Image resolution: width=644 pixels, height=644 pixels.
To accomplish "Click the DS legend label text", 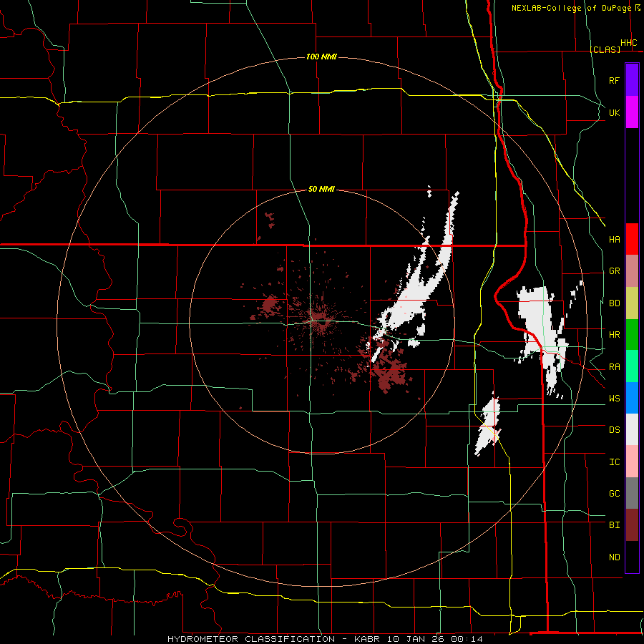I will point(614,429).
